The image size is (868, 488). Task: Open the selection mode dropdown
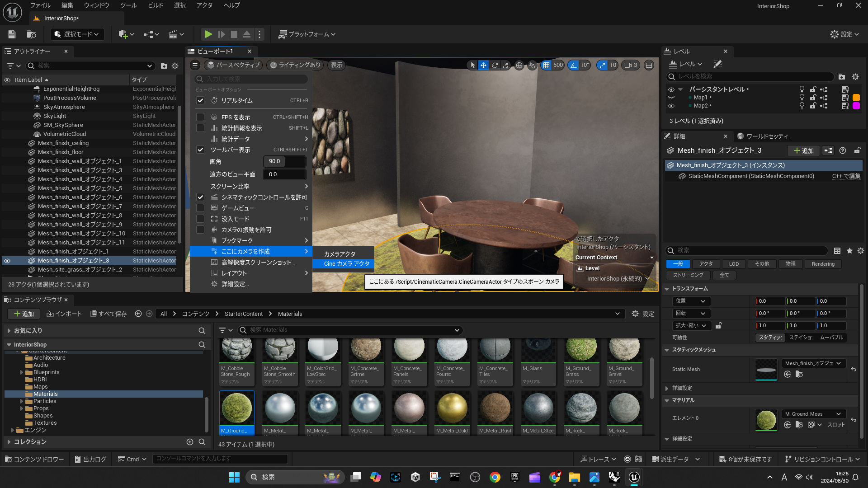[x=77, y=34]
